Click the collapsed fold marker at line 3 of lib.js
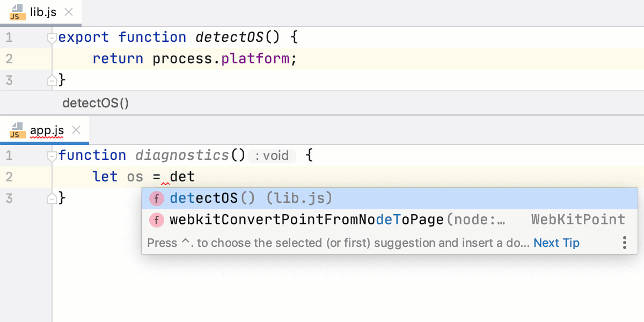The image size is (644, 322). pos(52,79)
